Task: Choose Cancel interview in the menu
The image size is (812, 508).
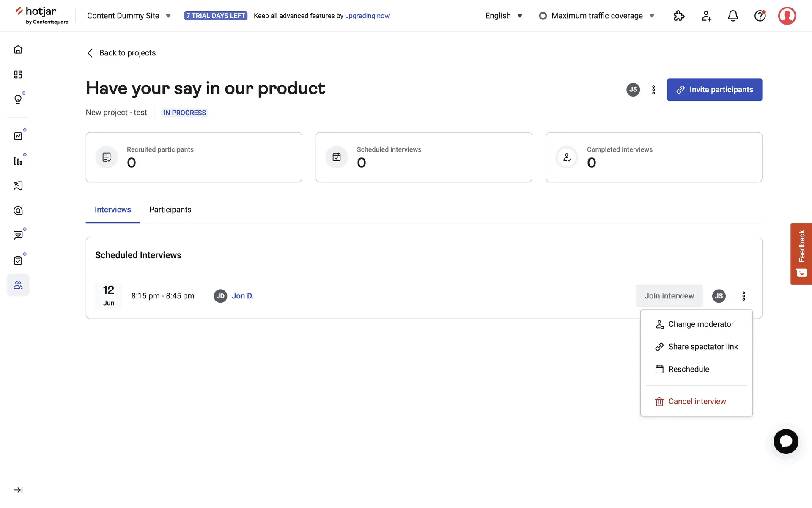Action: point(697,401)
